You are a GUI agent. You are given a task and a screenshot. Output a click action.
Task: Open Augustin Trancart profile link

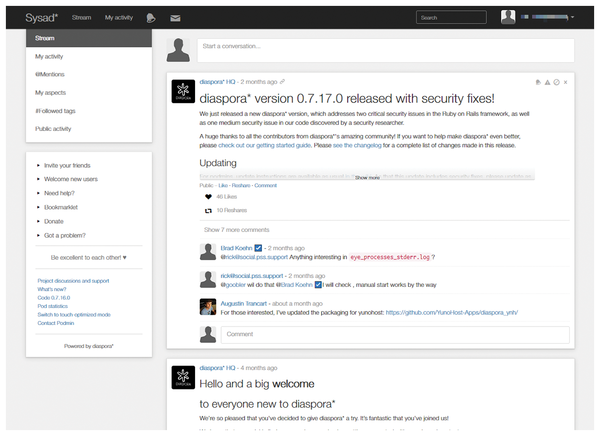click(x=243, y=304)
